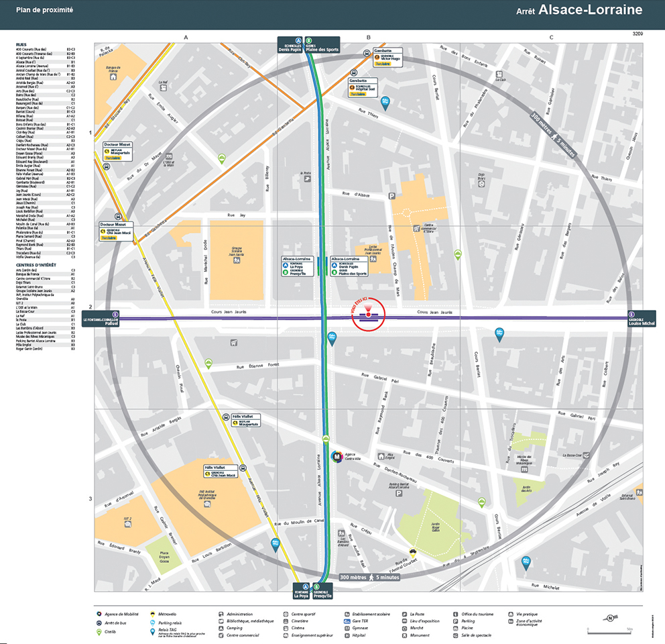
Task: Click the 'Place Doyen Gosse' label
Action: click(x=164, y=557)
